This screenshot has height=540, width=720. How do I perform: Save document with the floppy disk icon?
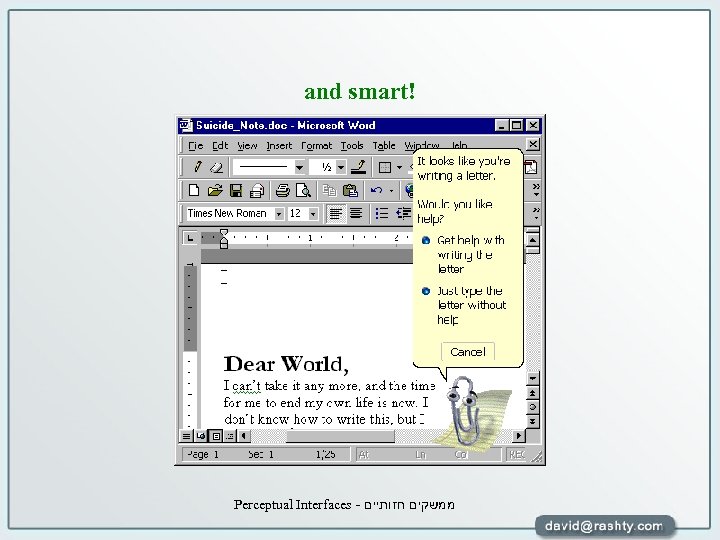point(236,191)
